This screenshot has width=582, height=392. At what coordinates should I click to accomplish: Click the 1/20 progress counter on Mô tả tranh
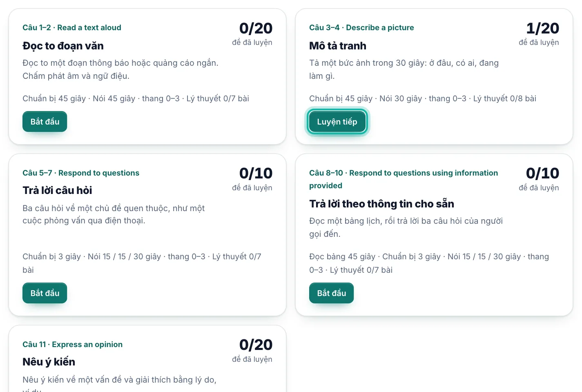click(x=542, y=28)
